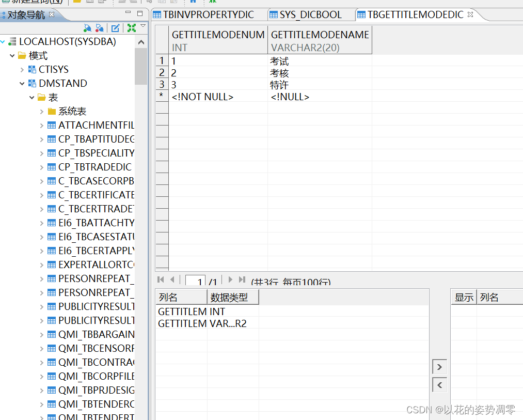
Task: Click the QMI_TBCONTRAC table icon
Action: tap(52, 363)
